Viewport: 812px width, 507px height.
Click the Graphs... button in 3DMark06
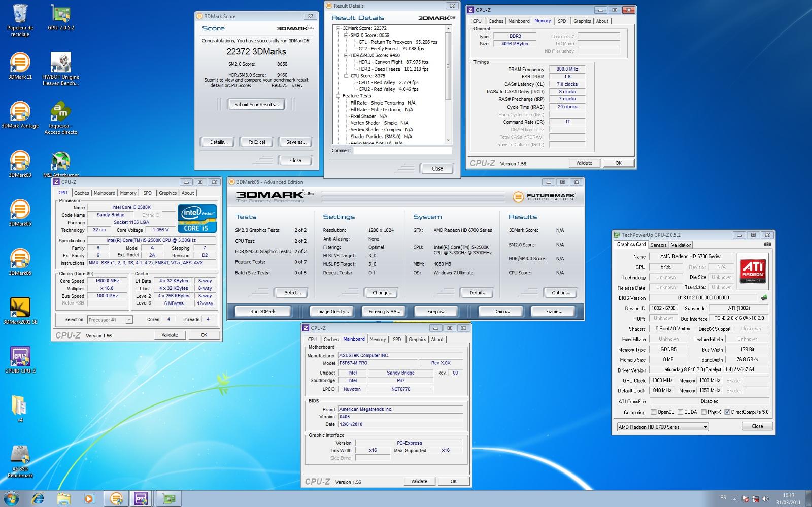(x=437, y=312)
